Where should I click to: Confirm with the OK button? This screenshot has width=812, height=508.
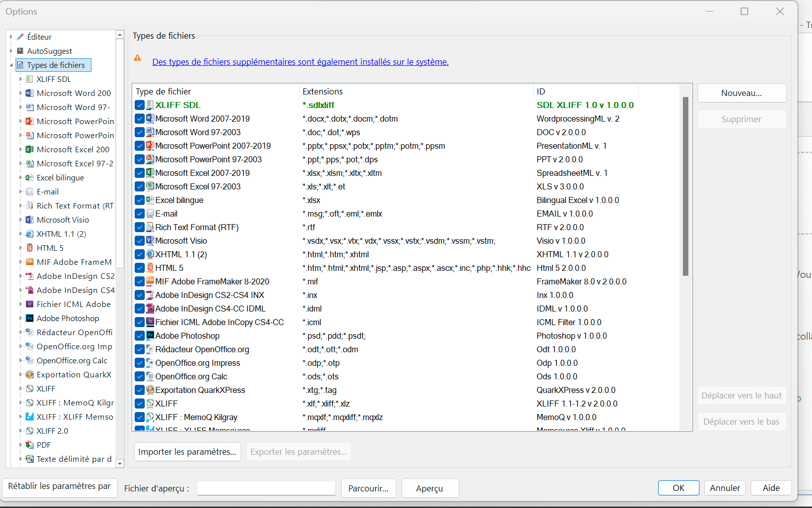678,488
